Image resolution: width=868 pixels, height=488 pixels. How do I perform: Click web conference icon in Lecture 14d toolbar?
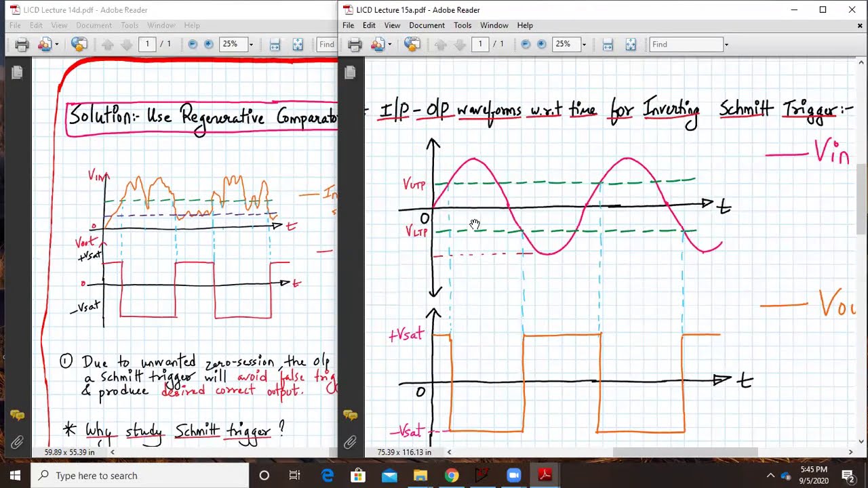(79, 44)
